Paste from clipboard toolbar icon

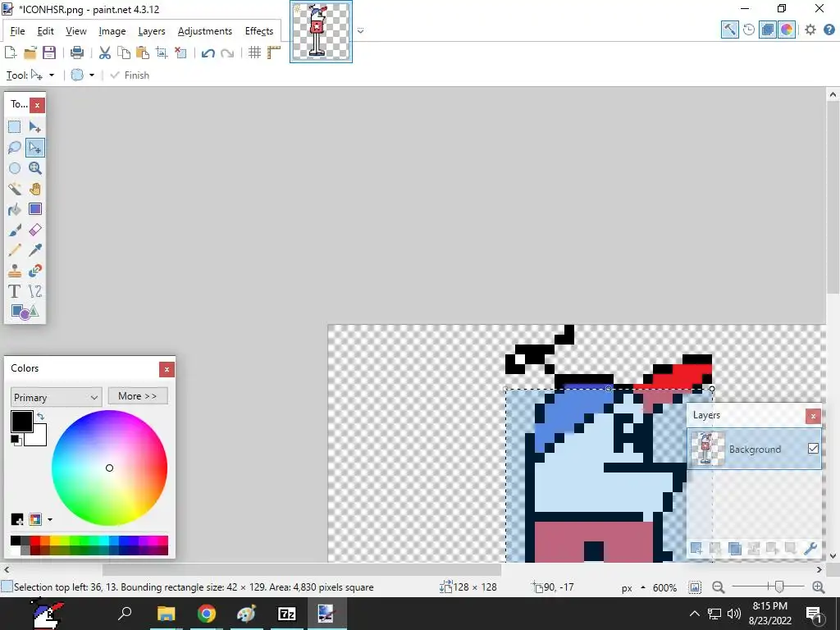pos(143,52)
